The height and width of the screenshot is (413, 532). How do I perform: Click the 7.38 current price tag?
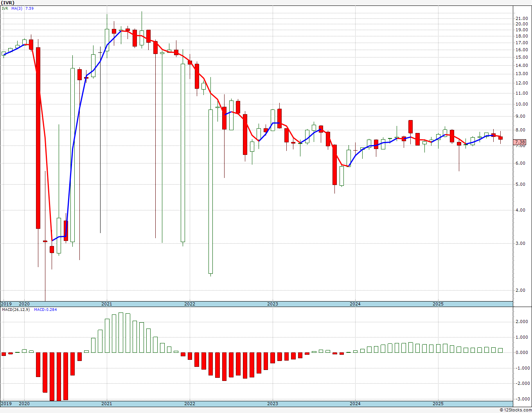click(x=520, y=142)
